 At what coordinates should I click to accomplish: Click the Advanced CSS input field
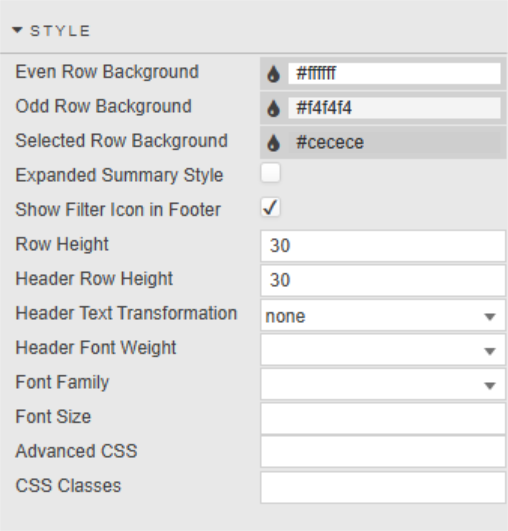coord(383,452)
